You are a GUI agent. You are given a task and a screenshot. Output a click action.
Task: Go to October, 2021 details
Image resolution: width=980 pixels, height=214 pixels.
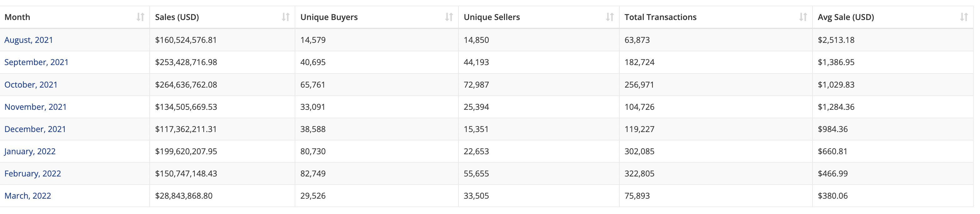(x=31, y=84)
